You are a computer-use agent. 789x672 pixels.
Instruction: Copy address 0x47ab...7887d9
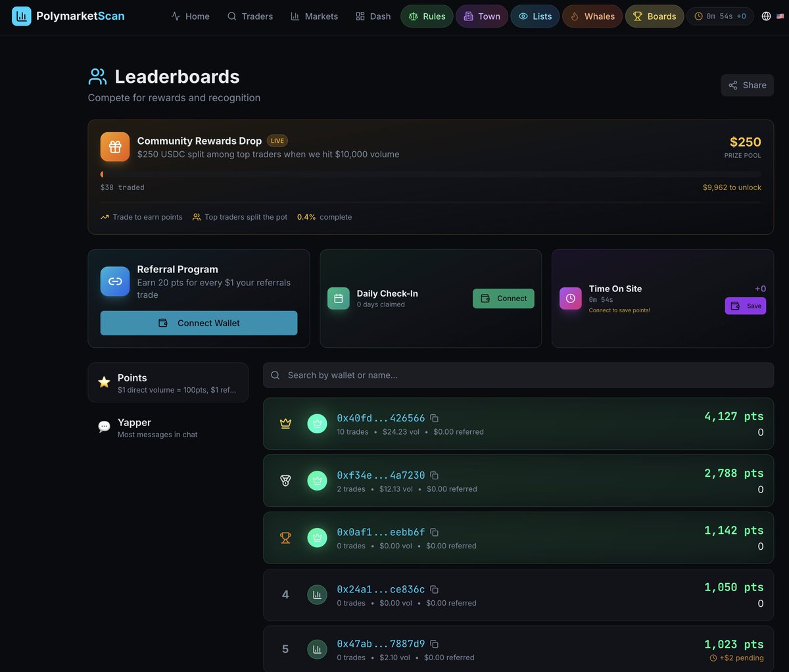point(435,644)
